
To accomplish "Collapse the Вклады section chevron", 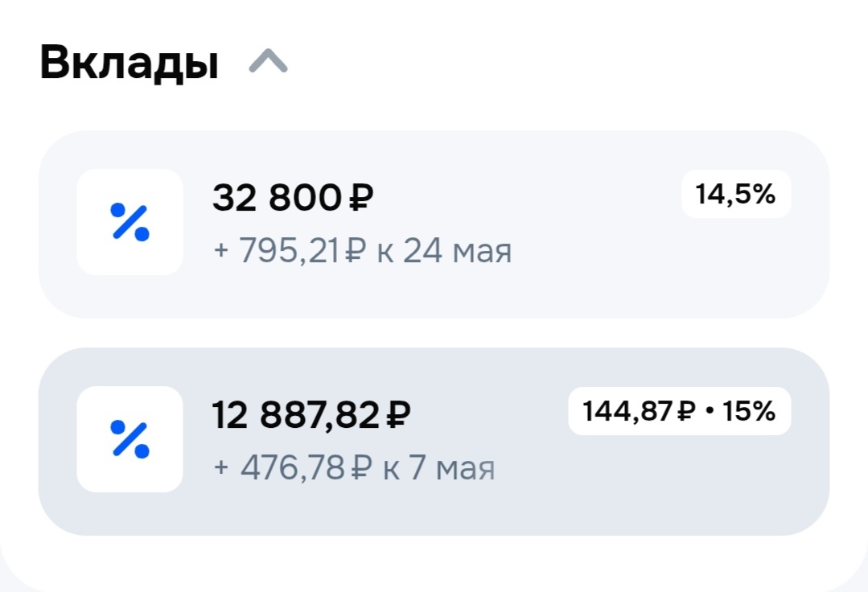I will (268, 62).
